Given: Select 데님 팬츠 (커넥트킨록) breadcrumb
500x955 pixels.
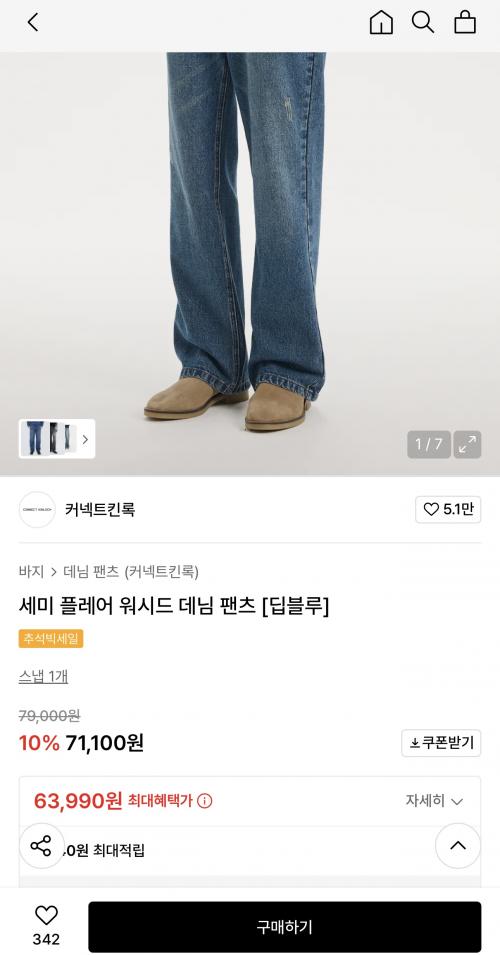Looking at the screenshot, I should pyautogui.click(x=131, y=572).
